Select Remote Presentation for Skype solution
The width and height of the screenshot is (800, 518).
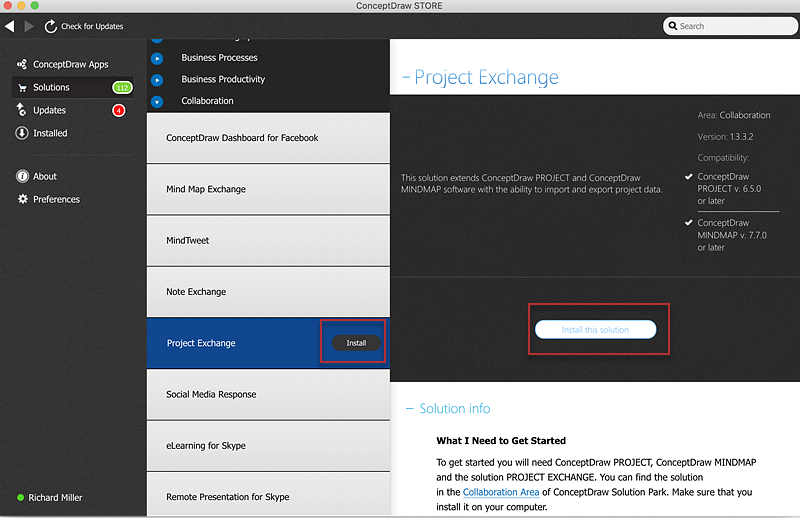click(268, 495)
